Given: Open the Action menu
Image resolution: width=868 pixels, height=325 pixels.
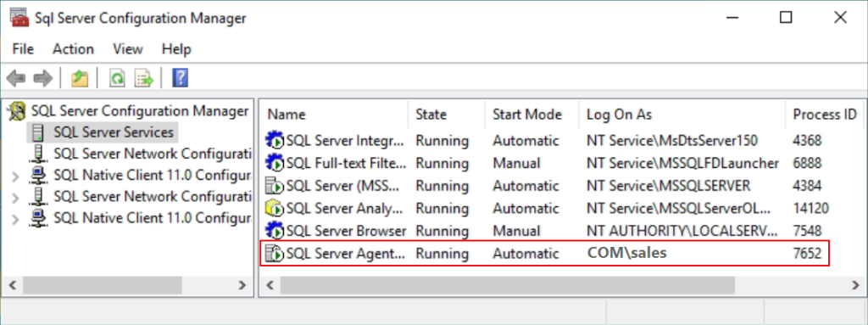Looking at the screenshot, I should pyautogui.click(x=73, y=49).
